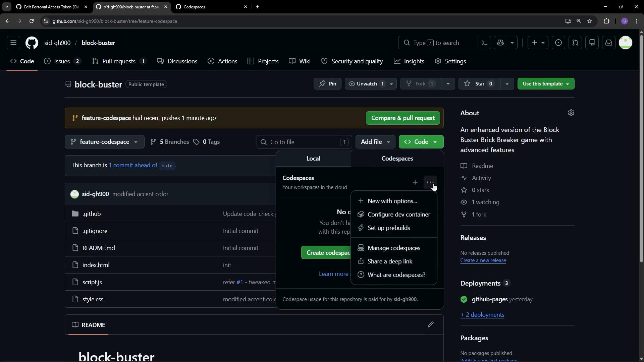Open the Create new plus menu

538,43
